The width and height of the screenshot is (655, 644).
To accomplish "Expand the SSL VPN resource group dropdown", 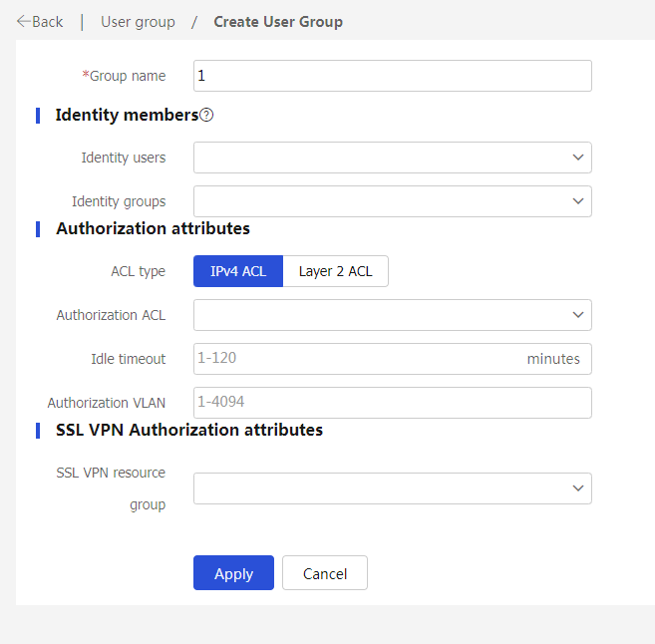I will (392, 488).
